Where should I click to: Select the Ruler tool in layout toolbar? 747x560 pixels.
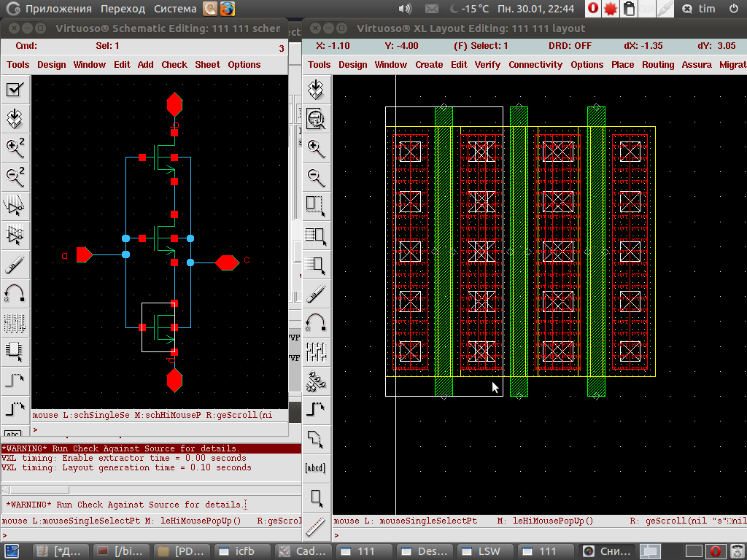click(315, 526)
